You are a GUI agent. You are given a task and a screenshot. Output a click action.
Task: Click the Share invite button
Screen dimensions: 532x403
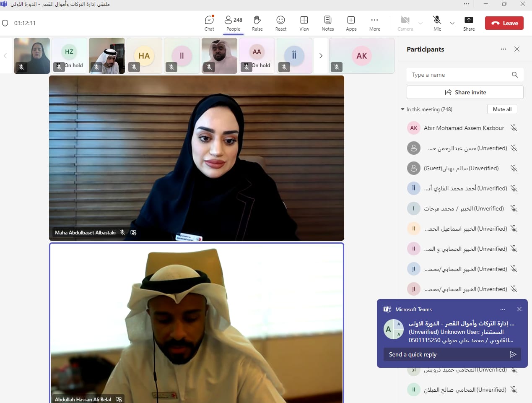coord(465,92)
